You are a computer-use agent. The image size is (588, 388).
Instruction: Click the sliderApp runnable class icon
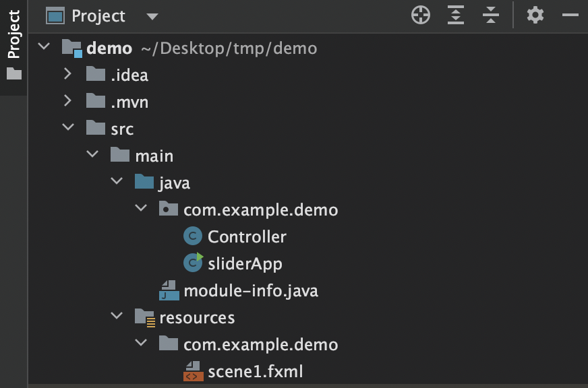[x=193, y=263]
